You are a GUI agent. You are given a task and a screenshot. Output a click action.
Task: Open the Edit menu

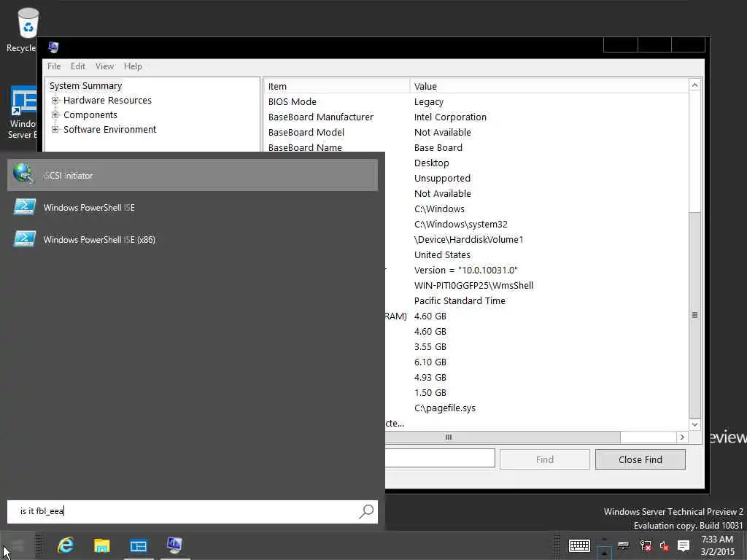(77, 66)
